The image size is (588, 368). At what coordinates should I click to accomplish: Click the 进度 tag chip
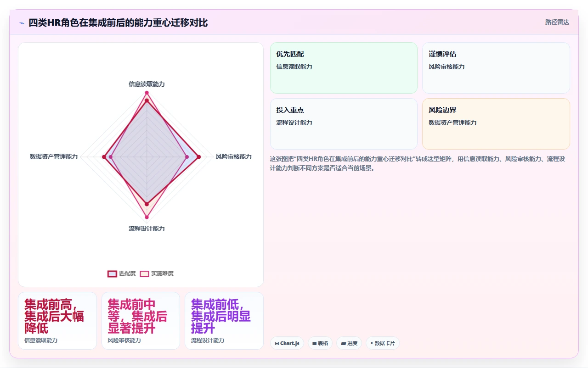click(x=349, y=343)
